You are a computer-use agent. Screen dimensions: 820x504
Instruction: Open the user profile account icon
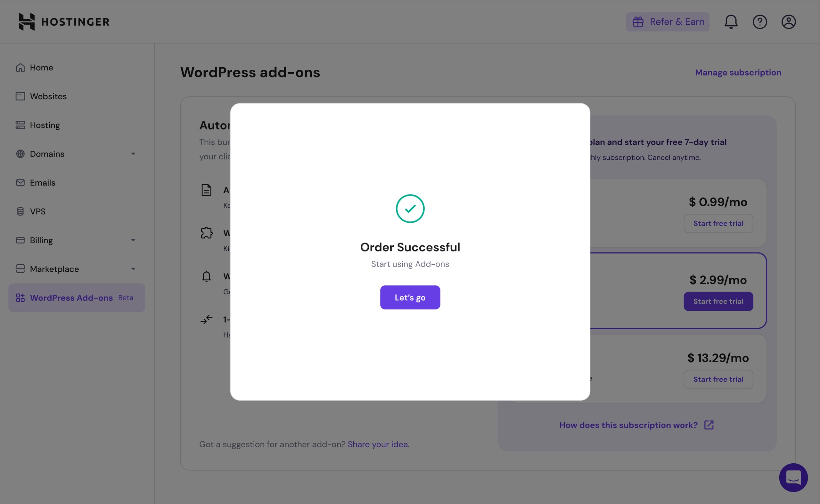coord(788,22)
